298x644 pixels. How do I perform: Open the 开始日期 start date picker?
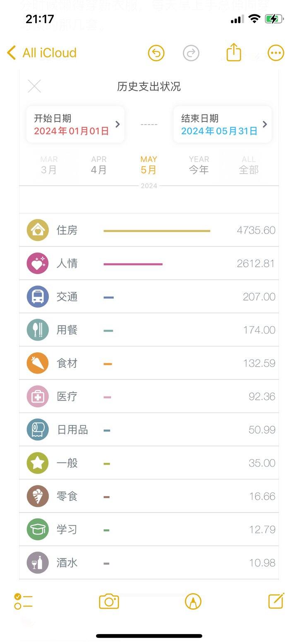pyautogui.click(x=75, y=124)
